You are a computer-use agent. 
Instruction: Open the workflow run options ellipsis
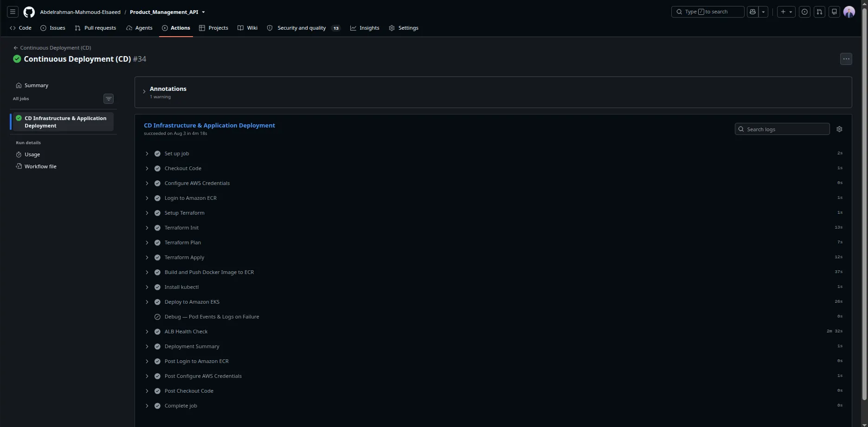(x=846, y=59)
